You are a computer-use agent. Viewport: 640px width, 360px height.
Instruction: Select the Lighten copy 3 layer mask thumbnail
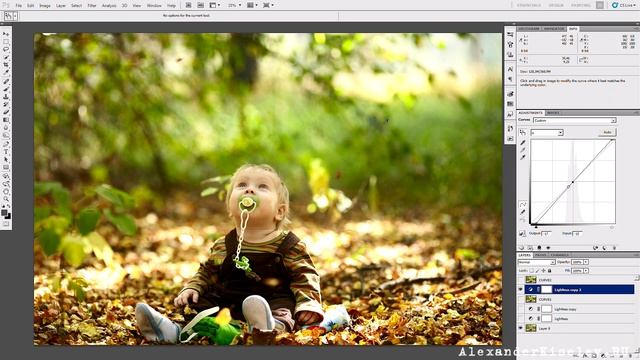[547, 289]
